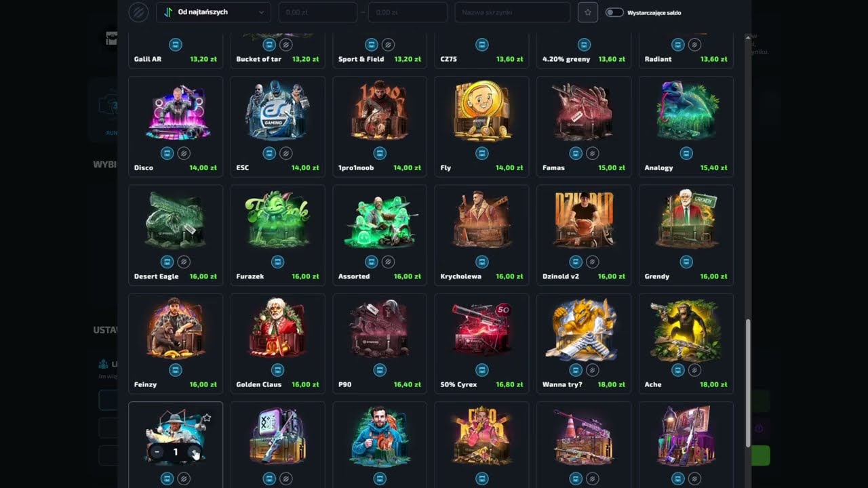Screen dimensions: 868x488
Task: Click the star favorites filter button
Action: pos(588,12)
